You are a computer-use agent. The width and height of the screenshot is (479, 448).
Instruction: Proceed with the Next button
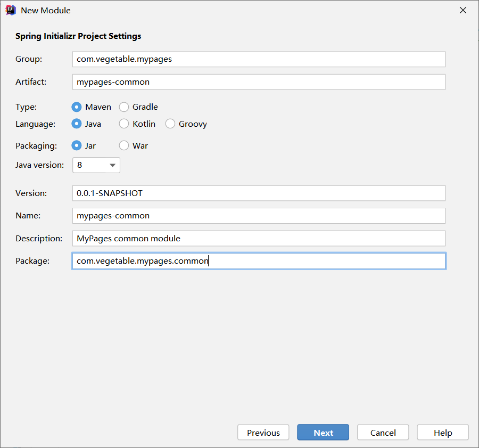pyautogui.click(x=323, y=433)
